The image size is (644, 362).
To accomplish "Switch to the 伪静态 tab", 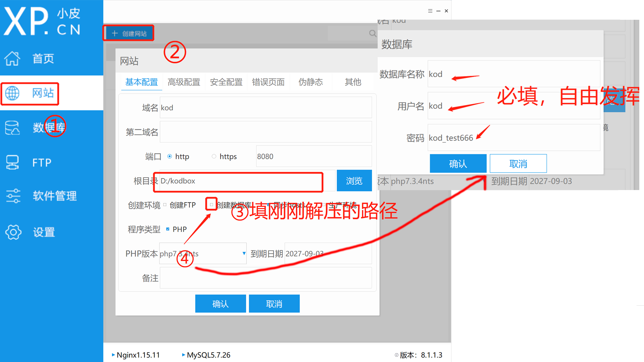I will point(311,82).
